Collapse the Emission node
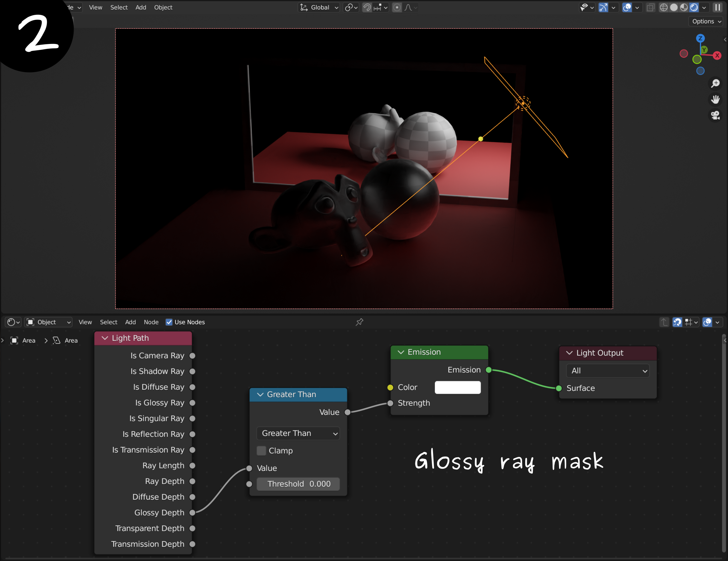Image resolution: width=728 pixels, height=561 pixels. click(x=401, y=352)
